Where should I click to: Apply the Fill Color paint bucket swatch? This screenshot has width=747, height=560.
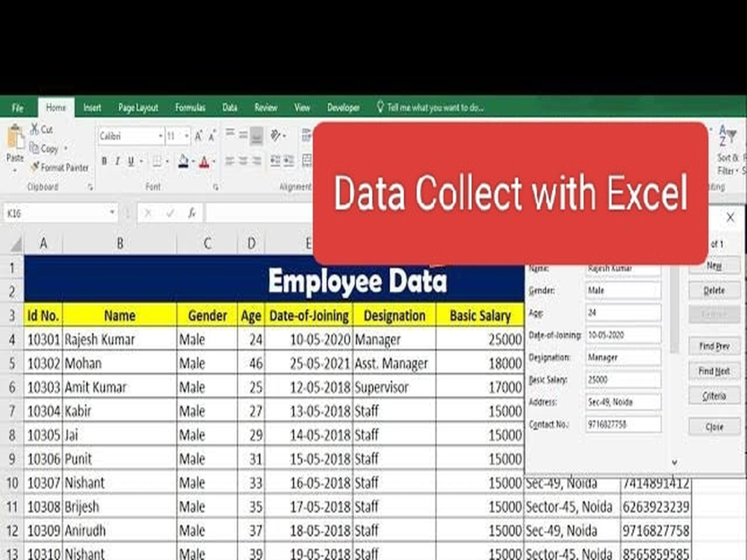184,161
